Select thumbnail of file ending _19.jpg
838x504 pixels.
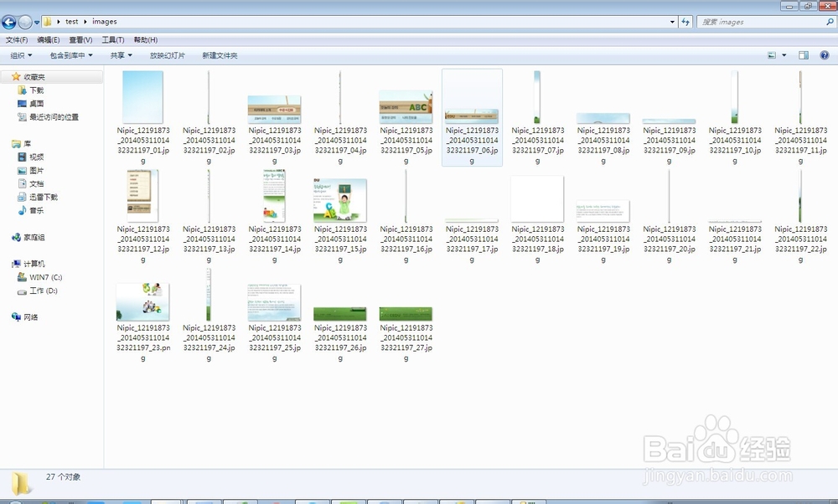point(603,212)
